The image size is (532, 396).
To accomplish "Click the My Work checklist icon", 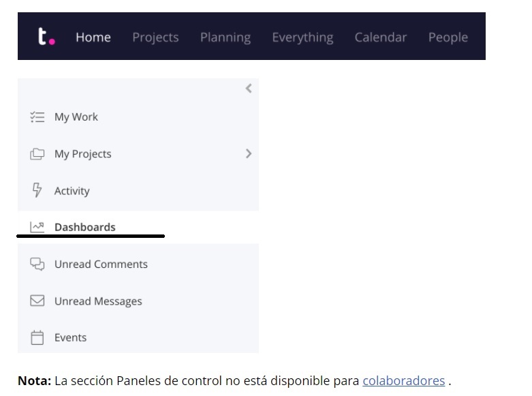I will click(37, 117).
